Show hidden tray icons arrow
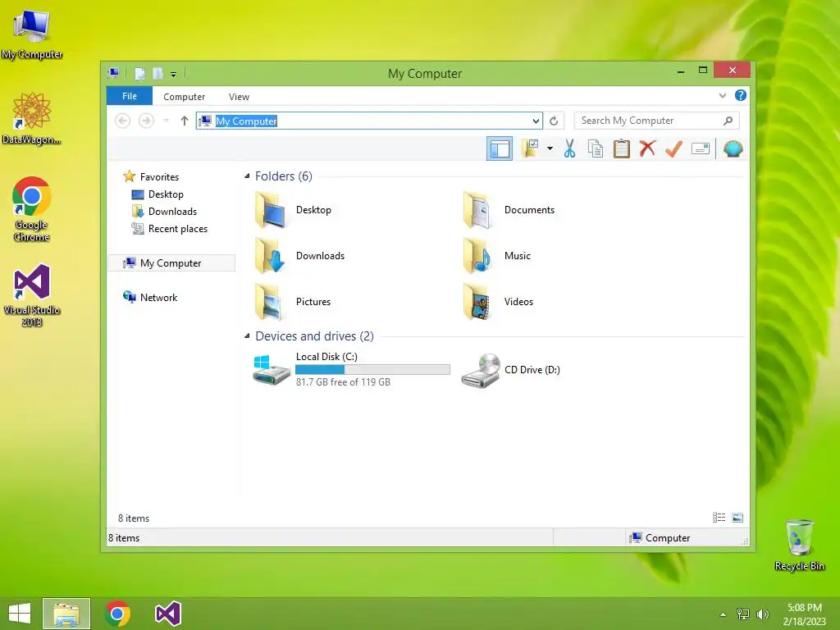Image resolution: width=840 pixels, height=630 pixels. 724,614
